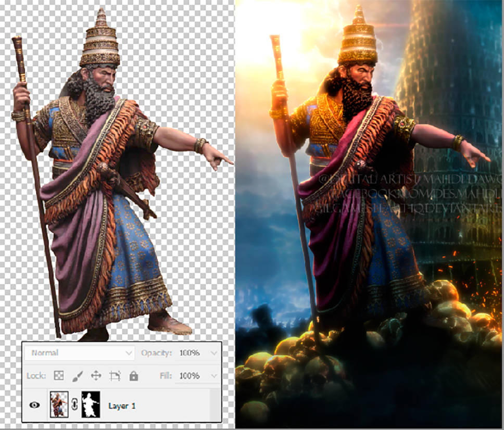Toggle the artboard auto-nesting lock icon
Viewport: 504px width, 430px height.
(x=116, y=376)
